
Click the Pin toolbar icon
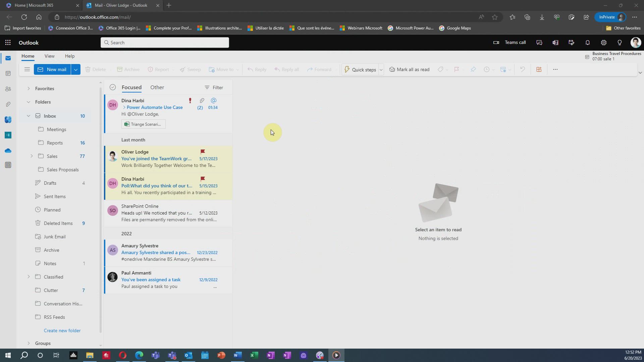pos(473,69)
